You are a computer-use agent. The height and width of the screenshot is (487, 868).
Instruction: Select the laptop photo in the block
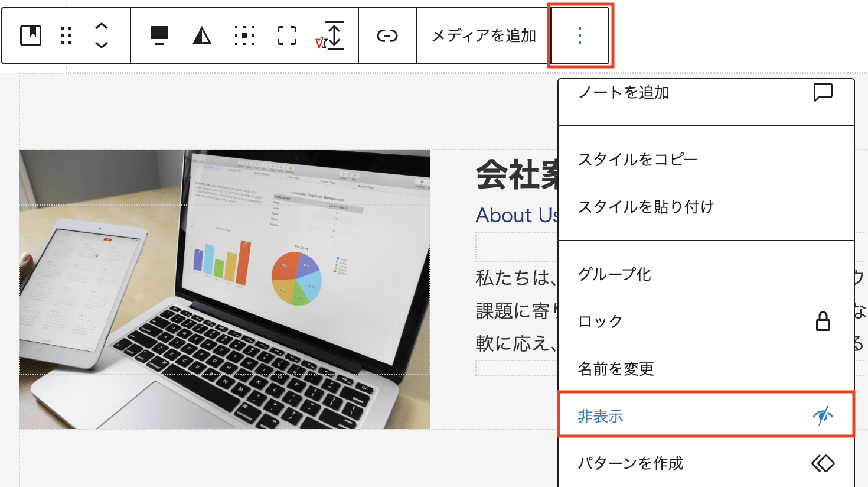[x=224, y=290]
